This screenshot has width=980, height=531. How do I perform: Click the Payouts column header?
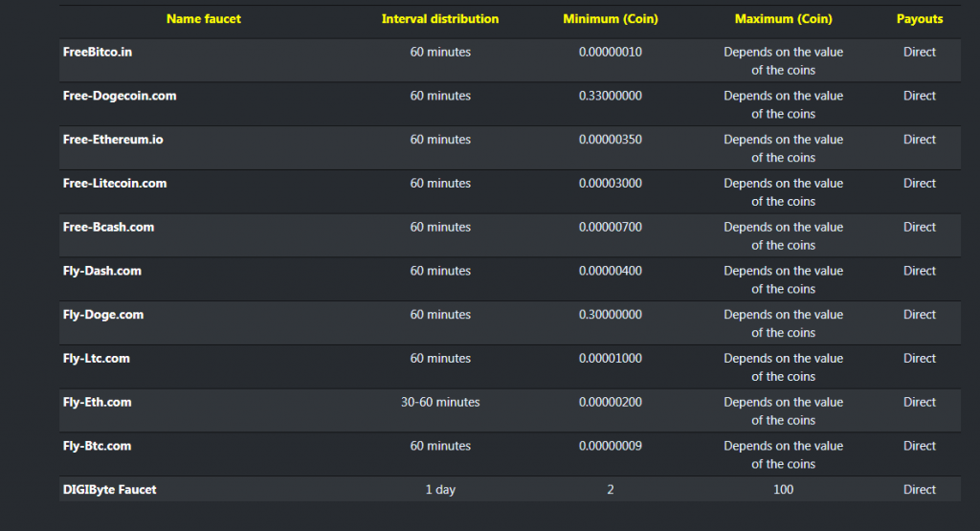coord(920,19)
